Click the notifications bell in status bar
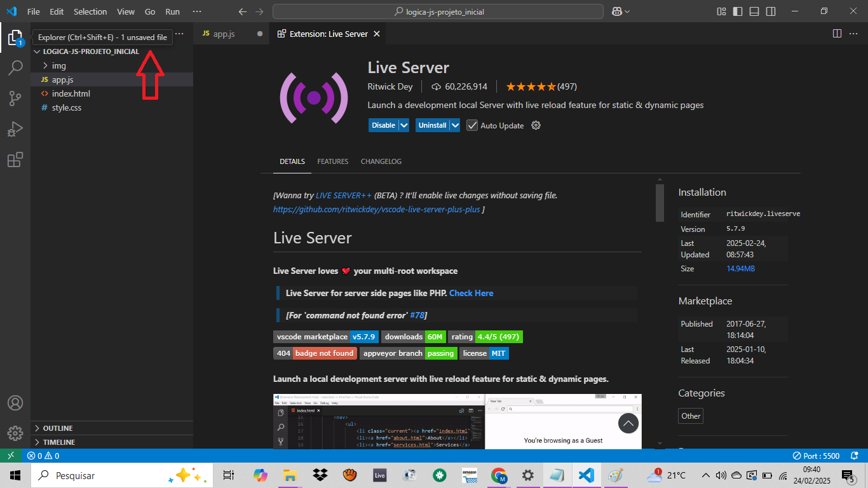 click(x=854, y=456)
